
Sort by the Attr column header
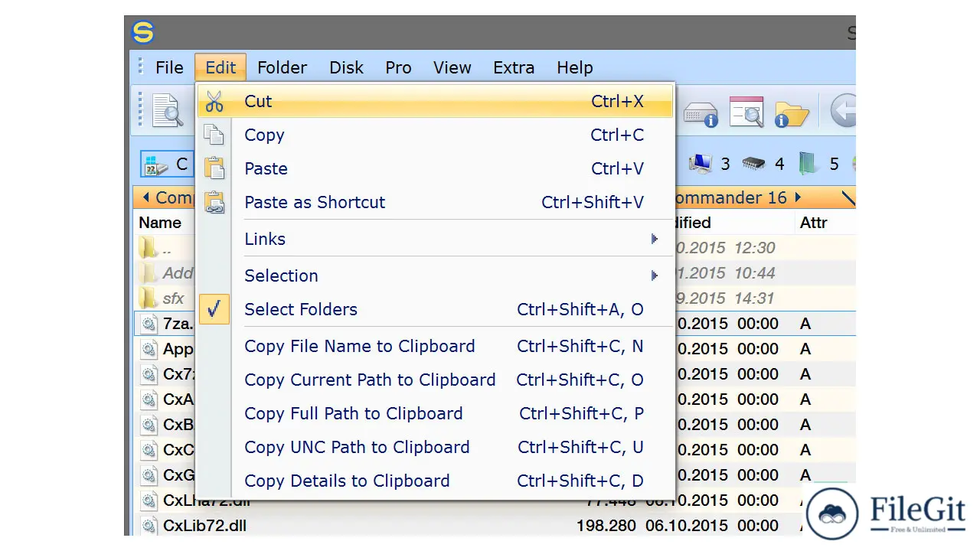pyautogui.click(x=814, y=223)
